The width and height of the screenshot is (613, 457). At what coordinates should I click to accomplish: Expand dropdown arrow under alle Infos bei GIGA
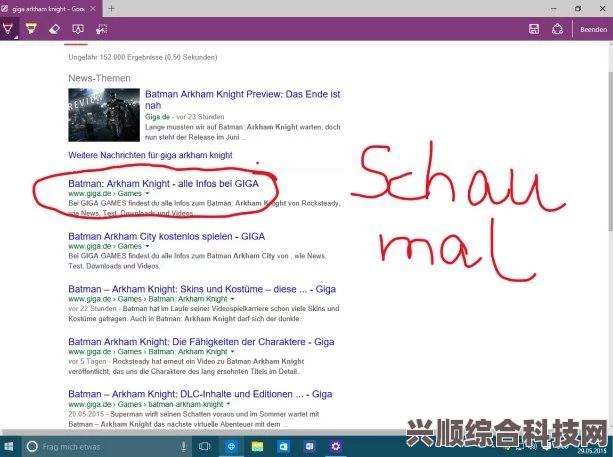coord(147,194)
